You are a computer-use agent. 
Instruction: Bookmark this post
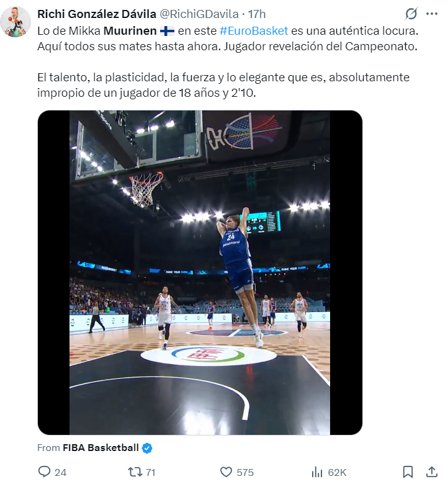408,472
